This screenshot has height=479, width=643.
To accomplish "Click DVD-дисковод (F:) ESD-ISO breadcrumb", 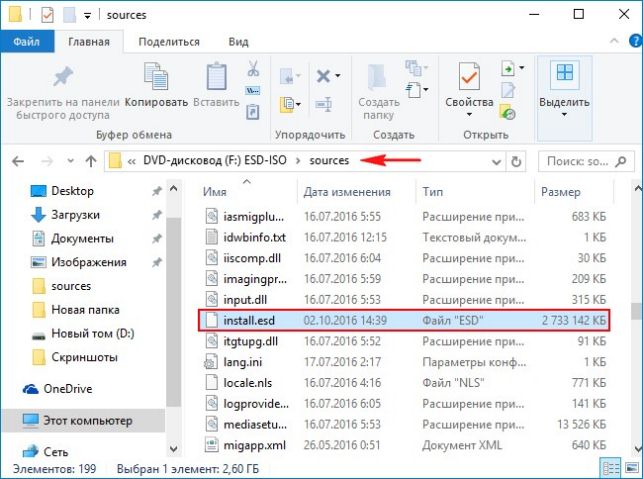I will coord(214,160).
